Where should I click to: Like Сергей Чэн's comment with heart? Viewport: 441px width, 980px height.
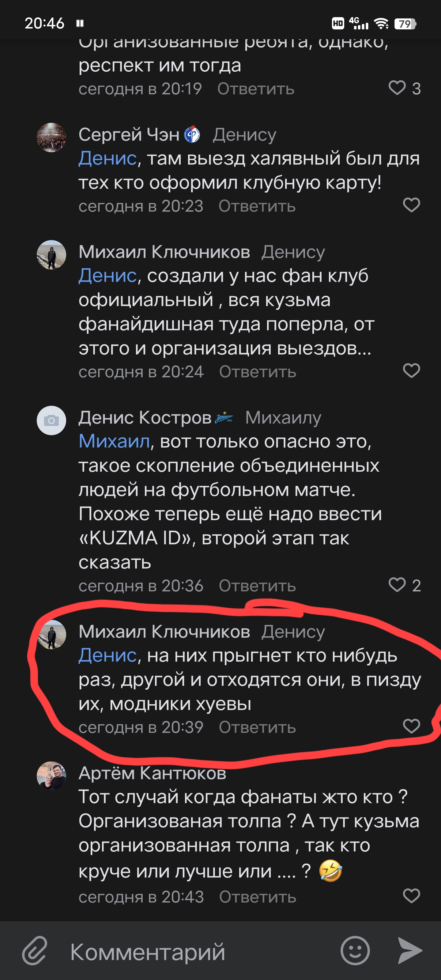click(x=411, y=205)
